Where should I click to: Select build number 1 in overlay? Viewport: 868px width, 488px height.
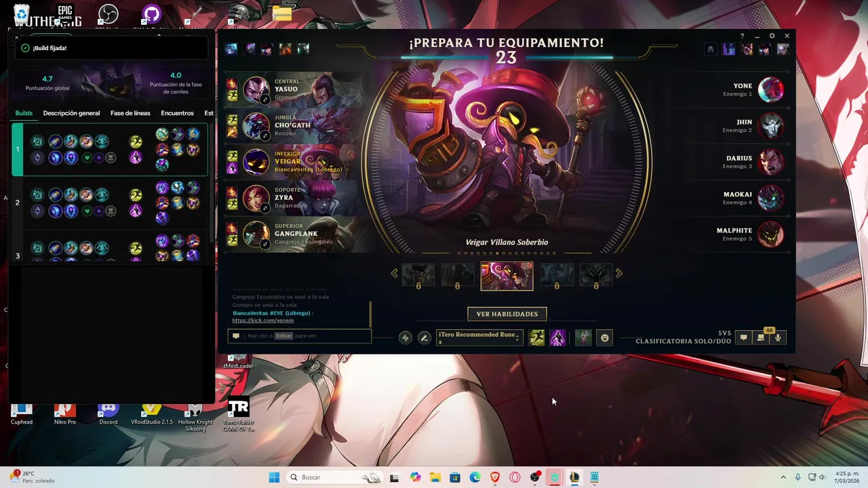click(x=110, y=149)
